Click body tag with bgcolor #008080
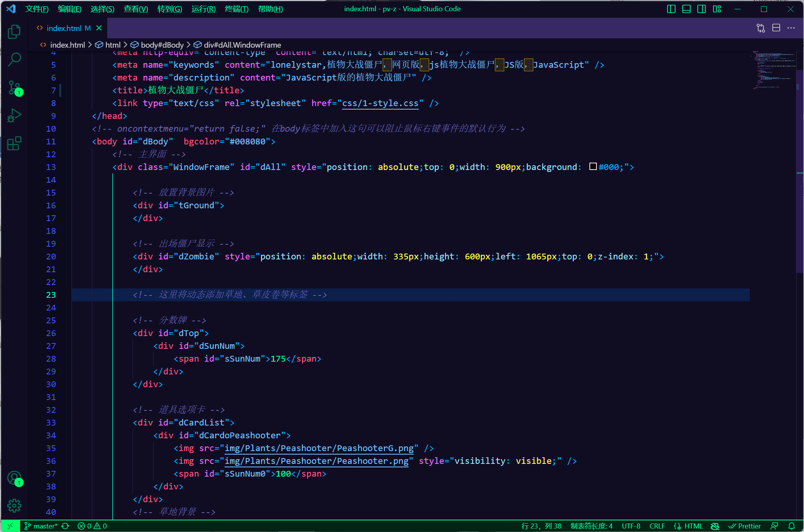 pos(184,142)
